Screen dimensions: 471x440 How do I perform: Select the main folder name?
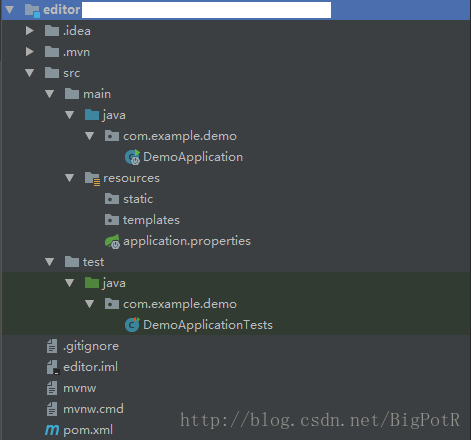(x=97, y=94)
